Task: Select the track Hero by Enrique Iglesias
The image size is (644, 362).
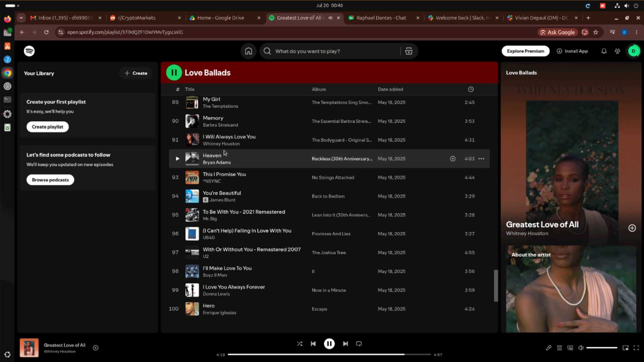Action: (x=329, y=309)
